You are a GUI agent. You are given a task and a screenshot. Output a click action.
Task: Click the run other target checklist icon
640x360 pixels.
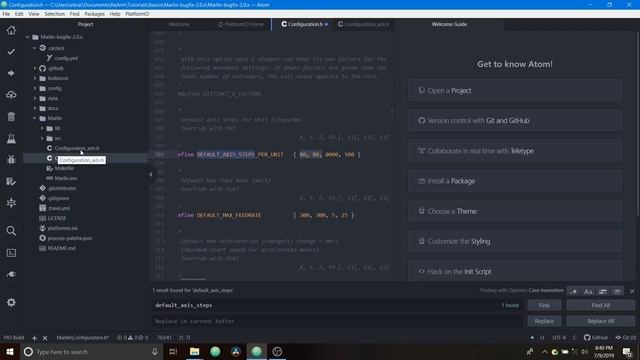pyautogui.click(x=11, y=181)
